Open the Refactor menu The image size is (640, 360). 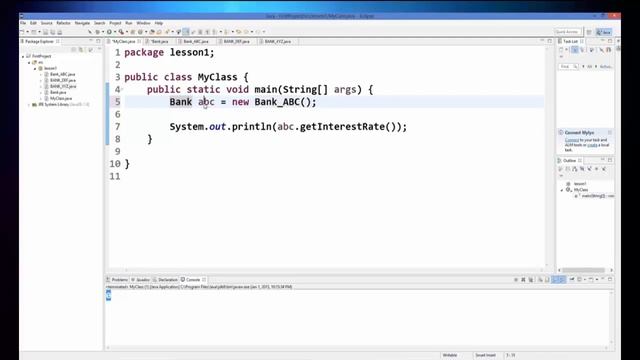pos(63,23)
